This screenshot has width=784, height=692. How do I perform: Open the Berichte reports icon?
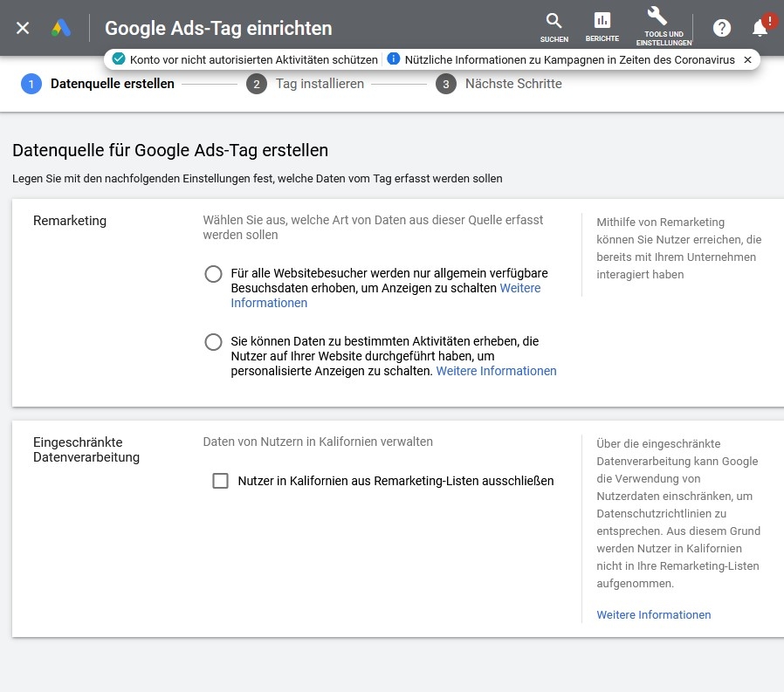click(602, 22)
